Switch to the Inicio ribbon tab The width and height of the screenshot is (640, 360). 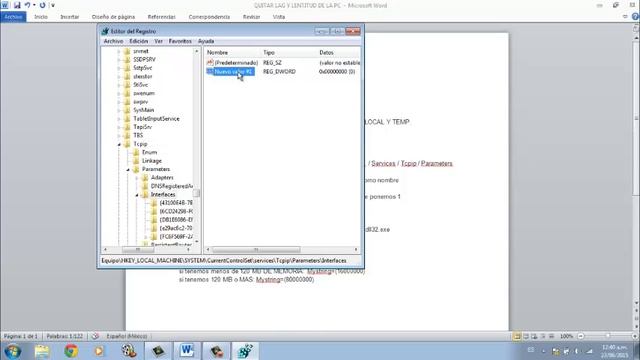click(41, 17)
